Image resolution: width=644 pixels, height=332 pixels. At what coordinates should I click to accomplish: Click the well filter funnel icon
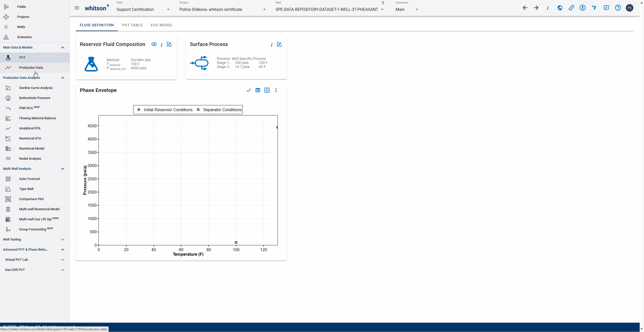pos(383,3)
